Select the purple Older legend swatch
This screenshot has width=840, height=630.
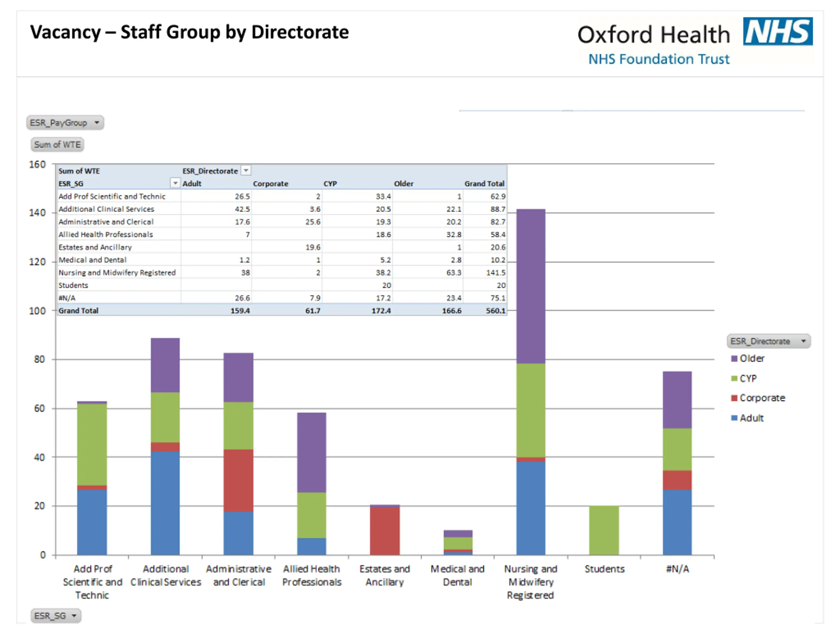[734, 359]
